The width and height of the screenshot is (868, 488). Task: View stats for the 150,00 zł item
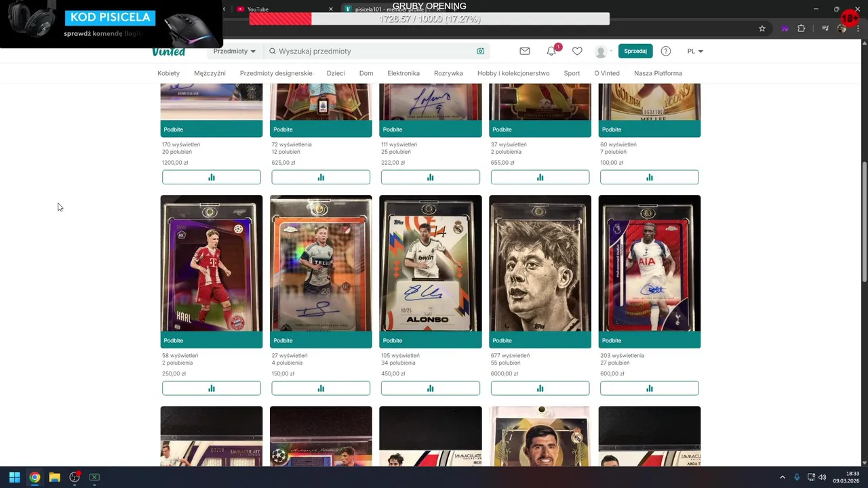[x=321, y=388]
